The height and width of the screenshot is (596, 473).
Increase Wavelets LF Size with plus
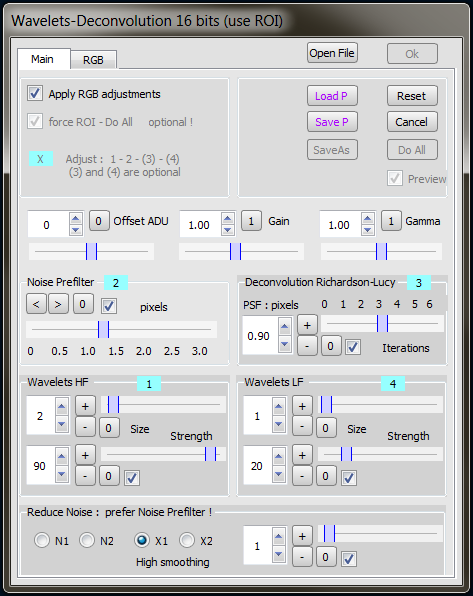303,406
